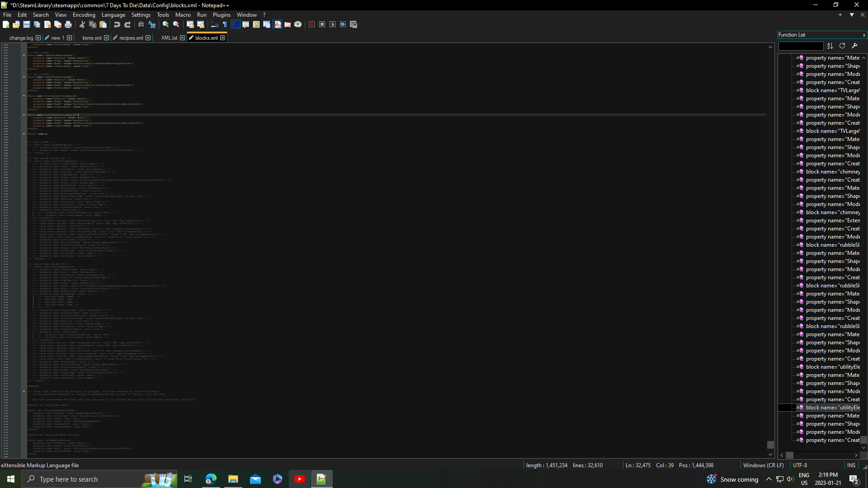Close the XML.txt tab
The width and height of the screenshot is (868, 488).
[182, 38]
